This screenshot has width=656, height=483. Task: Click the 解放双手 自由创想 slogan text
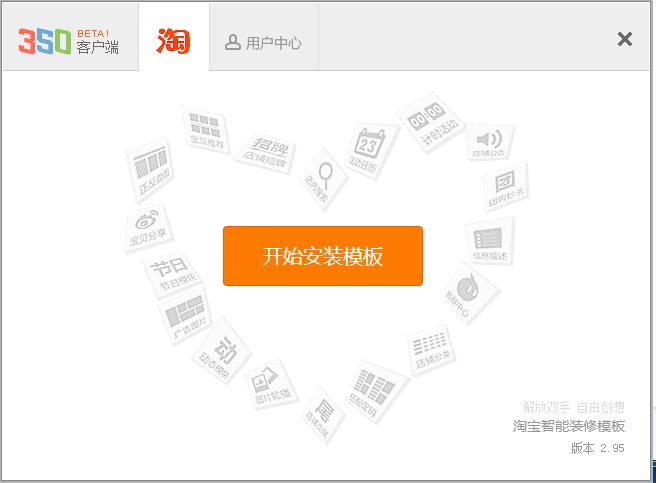pyautogui.click(x=573, y=406)
